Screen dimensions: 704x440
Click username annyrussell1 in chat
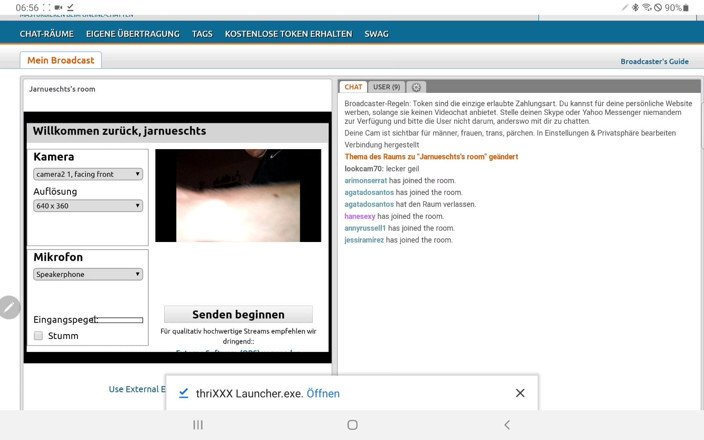tap(365, 228)
